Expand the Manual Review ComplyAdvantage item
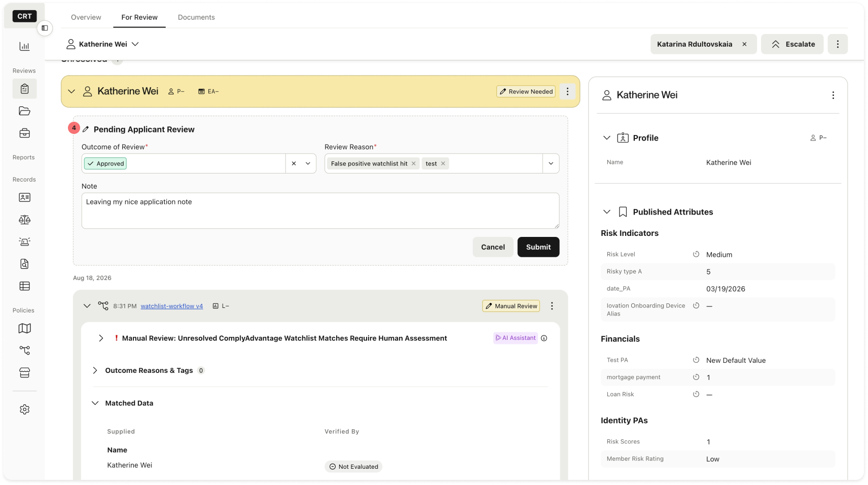Viewport: 868px width, 485px height. click(x=101, y=338)
